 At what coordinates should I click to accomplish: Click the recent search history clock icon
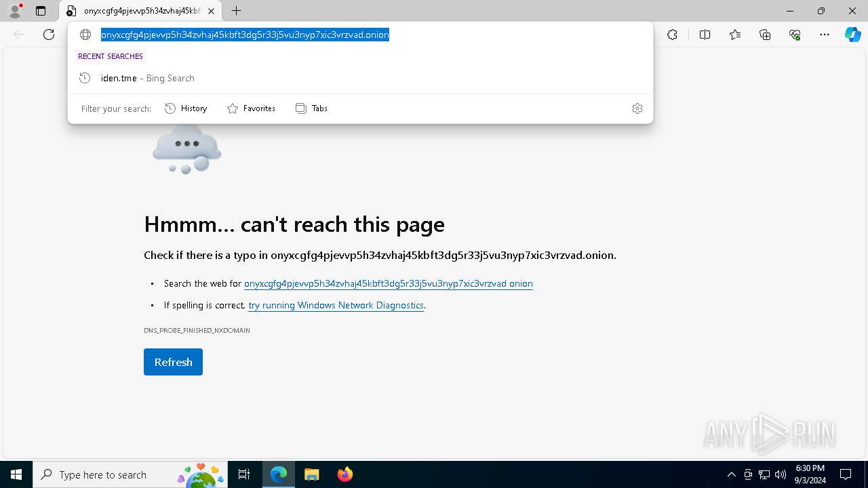point(85,78)
